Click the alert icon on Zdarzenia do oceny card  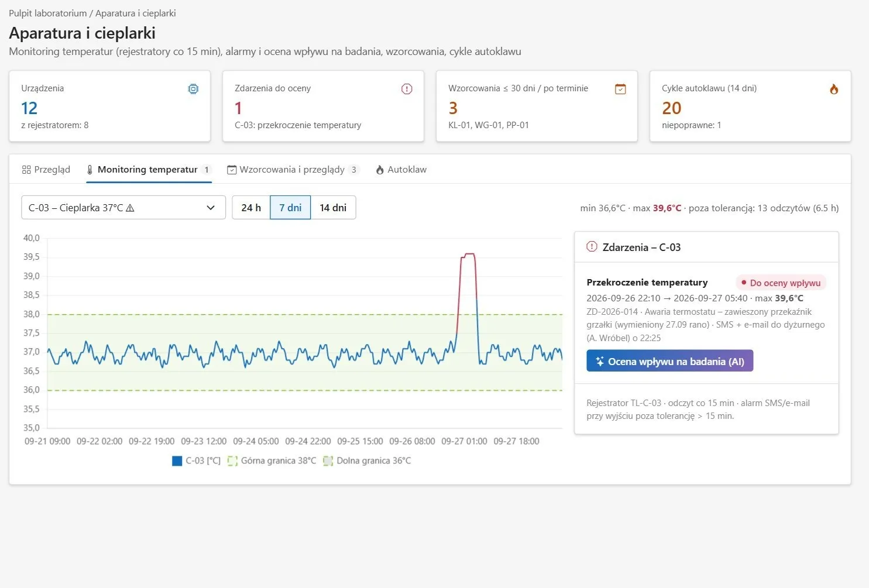point(407,89)
